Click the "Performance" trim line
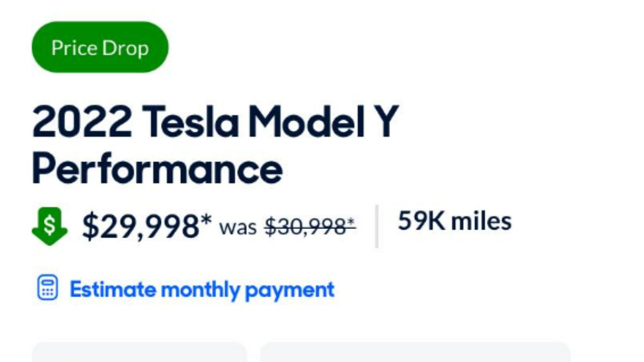This screenshot has height=362, width=644. click(x=157, y=169)
